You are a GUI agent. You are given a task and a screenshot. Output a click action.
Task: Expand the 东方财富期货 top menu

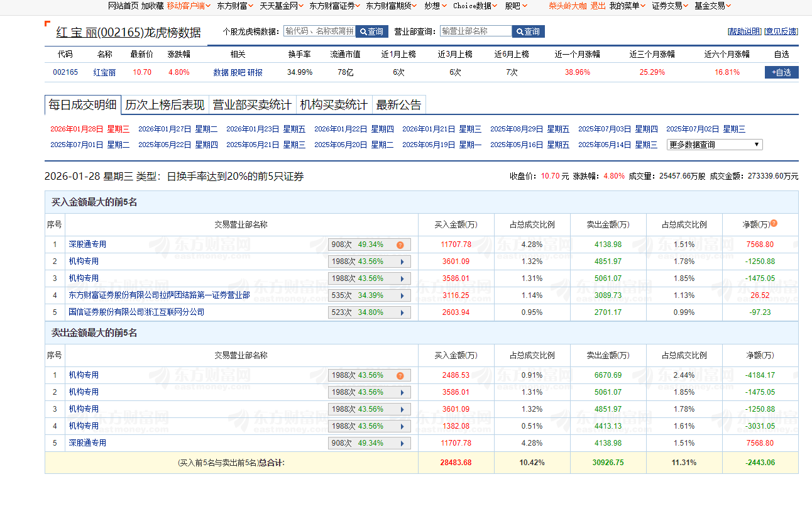pos(392,6)
